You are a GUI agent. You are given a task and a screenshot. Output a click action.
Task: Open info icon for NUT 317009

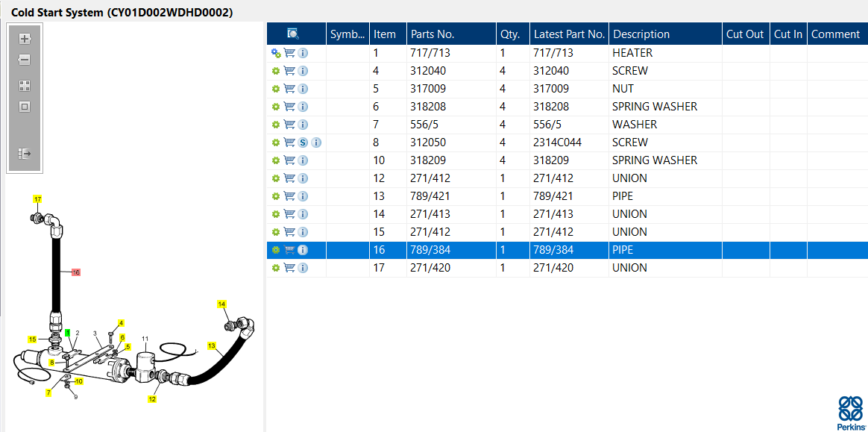tap(303, 89)
